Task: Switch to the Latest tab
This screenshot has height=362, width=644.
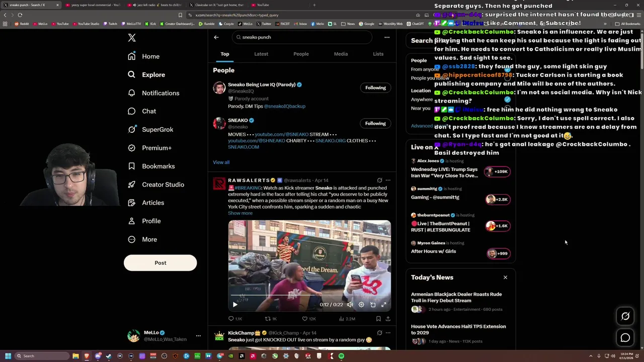Action: [261, 54]
